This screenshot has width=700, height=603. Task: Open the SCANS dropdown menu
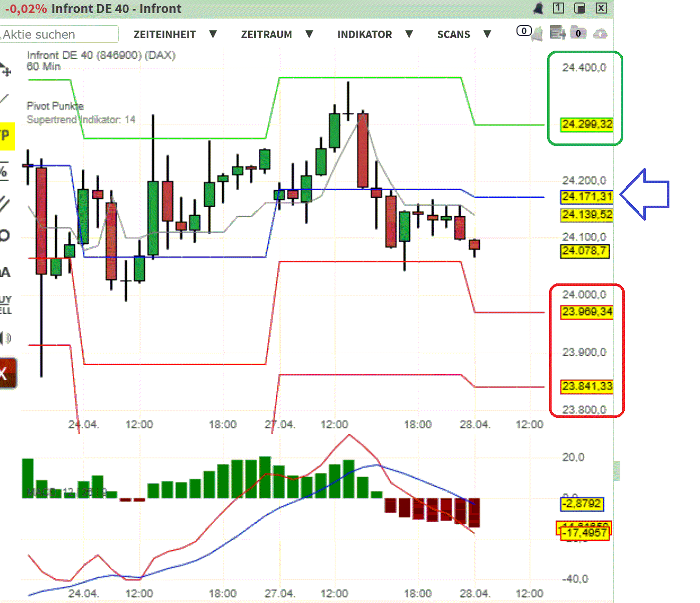(464, 34)
